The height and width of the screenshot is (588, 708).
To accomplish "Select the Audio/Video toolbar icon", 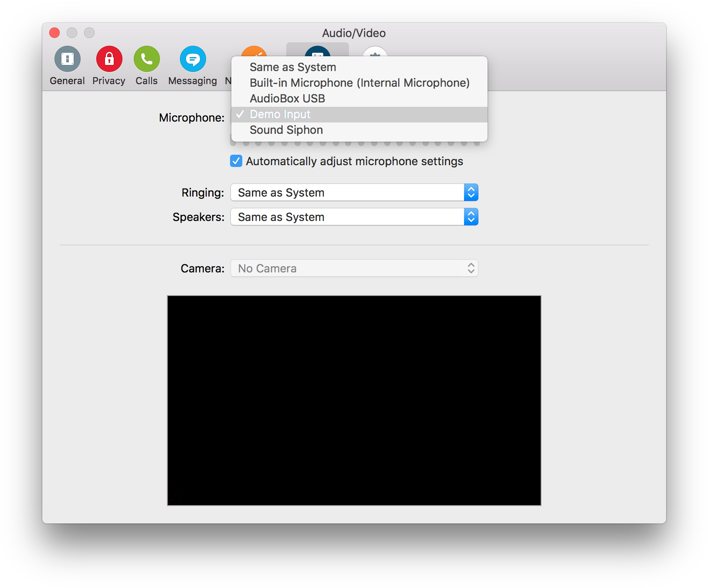I will pyautogui.click(x=318, y=50).
